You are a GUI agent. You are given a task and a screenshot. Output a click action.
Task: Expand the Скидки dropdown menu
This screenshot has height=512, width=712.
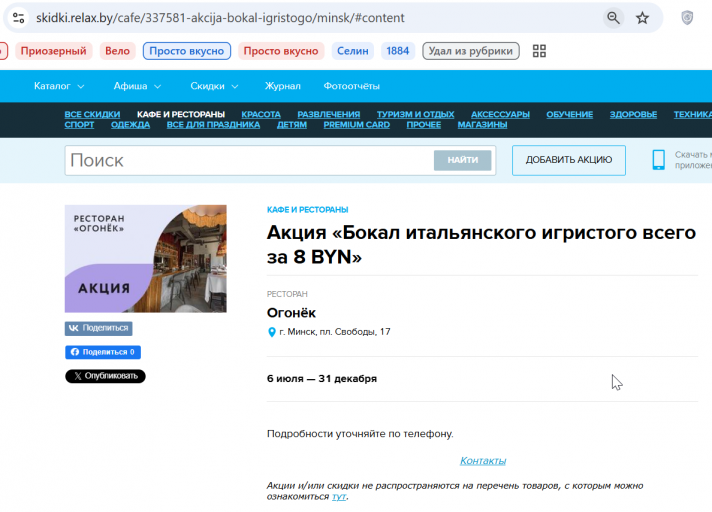pyautogui.click(x=214, y=86)
